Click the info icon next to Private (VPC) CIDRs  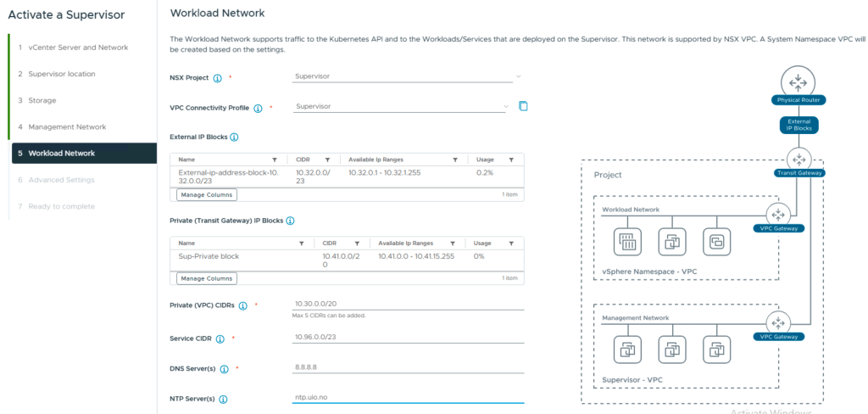[x=243, y=305]
